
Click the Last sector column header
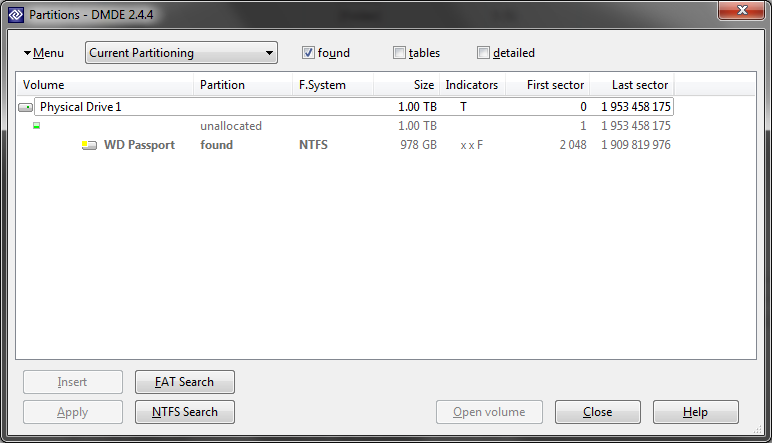click(632, 85)
